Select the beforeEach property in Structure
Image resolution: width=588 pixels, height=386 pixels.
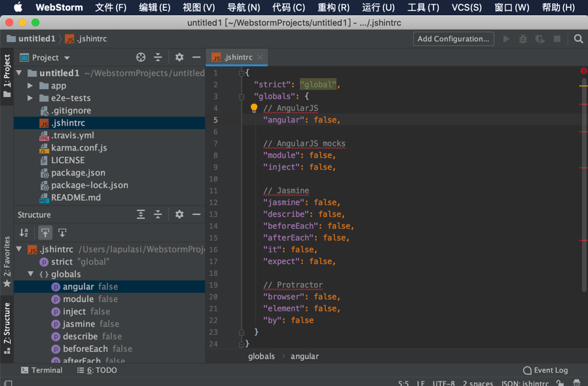(x=109, y=349)
